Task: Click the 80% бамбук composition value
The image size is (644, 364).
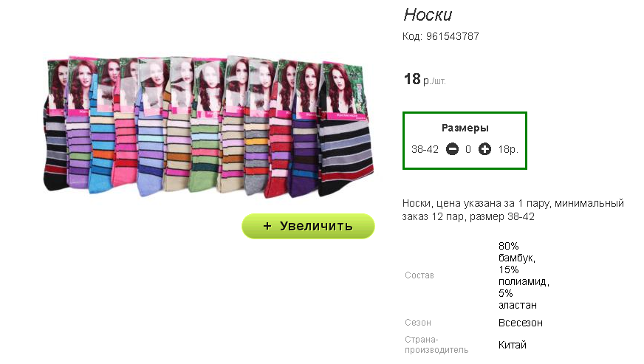Action: point(517,252)
